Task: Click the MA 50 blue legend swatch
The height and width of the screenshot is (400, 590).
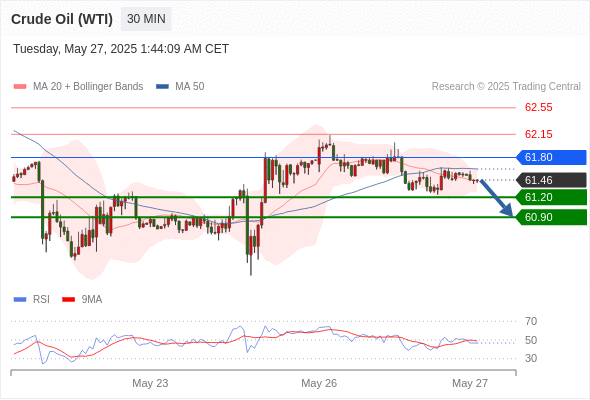Action: pyautogui.click(x=162, y=87)
